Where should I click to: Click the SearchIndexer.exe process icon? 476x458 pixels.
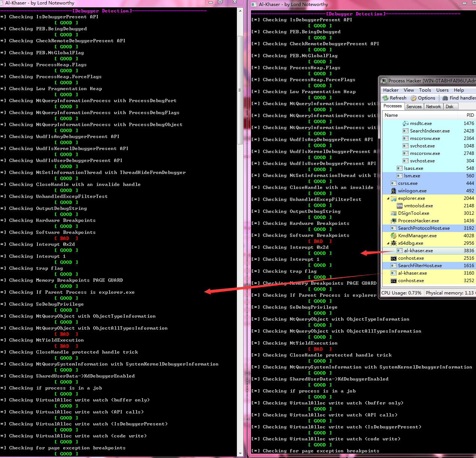(406, 131)
